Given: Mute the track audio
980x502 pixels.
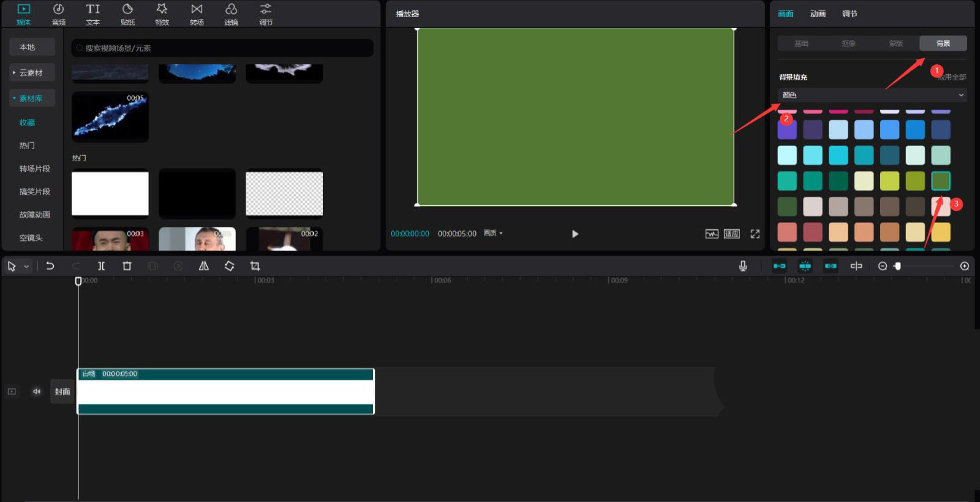Looking at the screenshot, I should pyautogui.click(x=37, y=392).
